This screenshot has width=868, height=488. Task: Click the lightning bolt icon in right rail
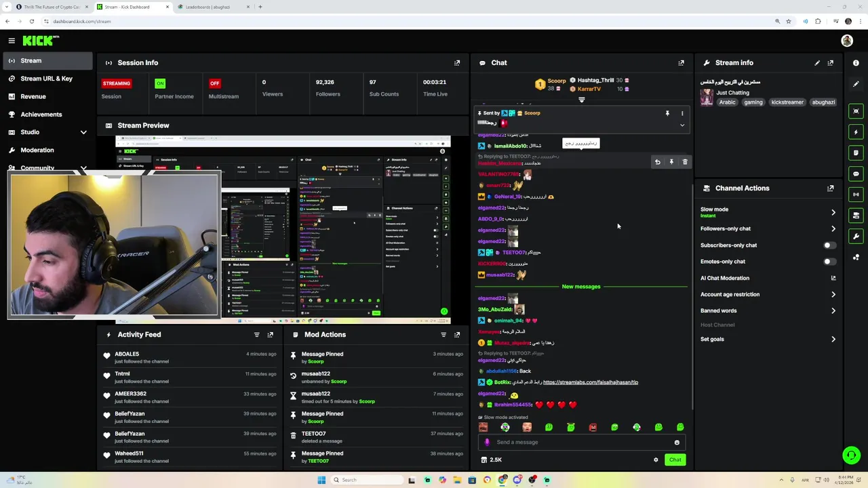pos(856,132)
